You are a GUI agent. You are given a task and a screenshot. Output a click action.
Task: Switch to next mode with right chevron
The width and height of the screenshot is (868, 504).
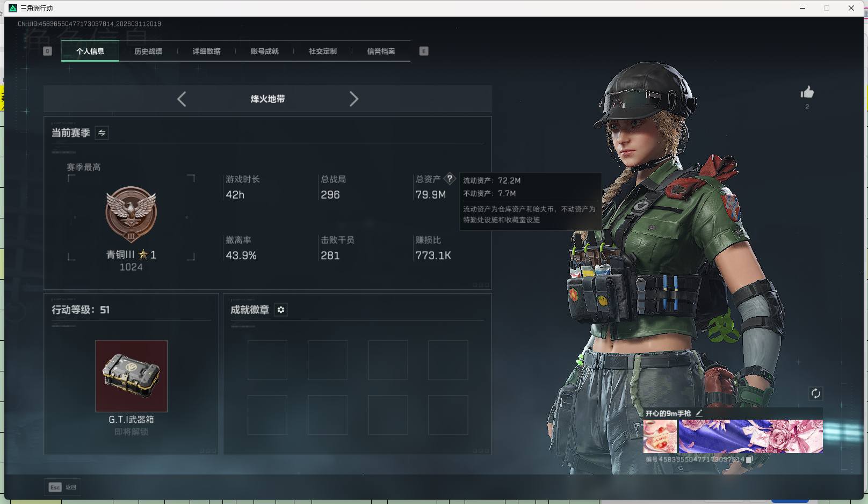(354, 99)
